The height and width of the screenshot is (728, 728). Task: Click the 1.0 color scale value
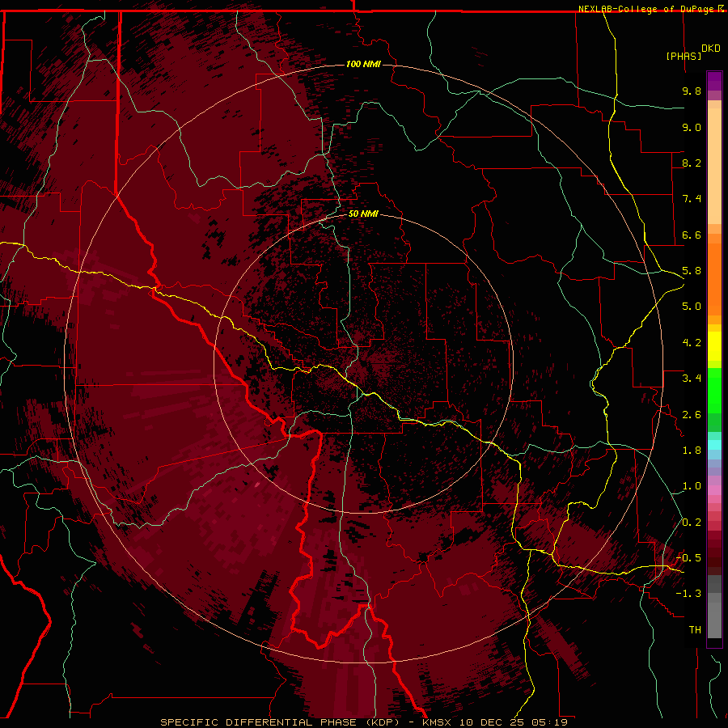(x=692, y=486)
